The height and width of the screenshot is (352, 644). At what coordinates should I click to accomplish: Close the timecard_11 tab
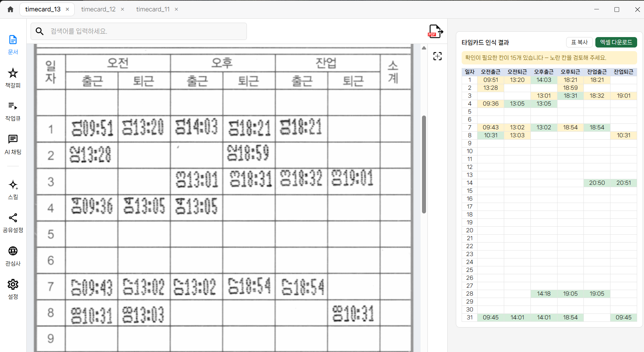176,9
